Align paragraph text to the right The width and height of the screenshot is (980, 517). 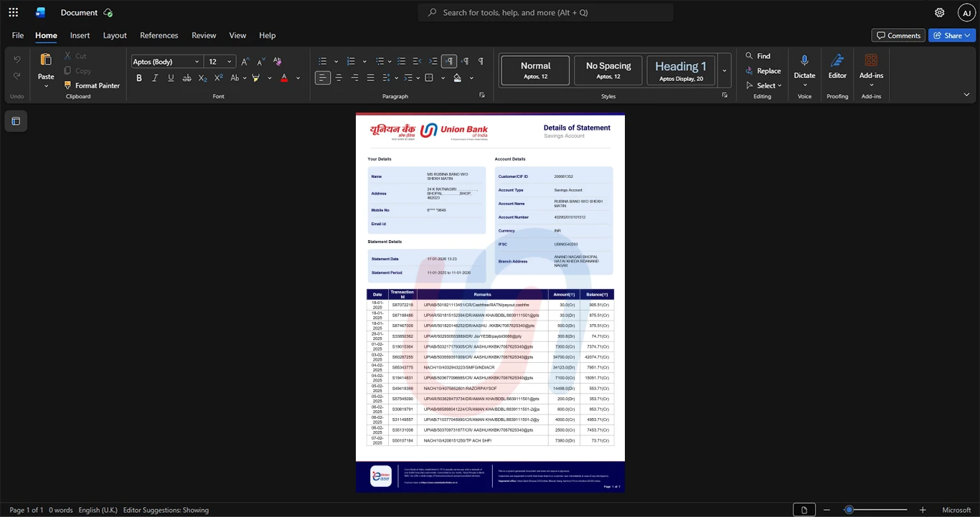354,78
